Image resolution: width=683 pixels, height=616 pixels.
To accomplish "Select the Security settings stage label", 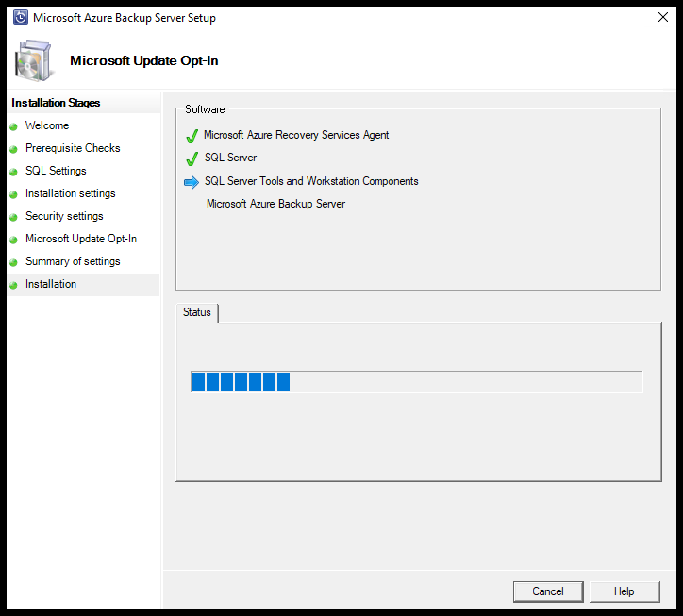I will [64, 216].
